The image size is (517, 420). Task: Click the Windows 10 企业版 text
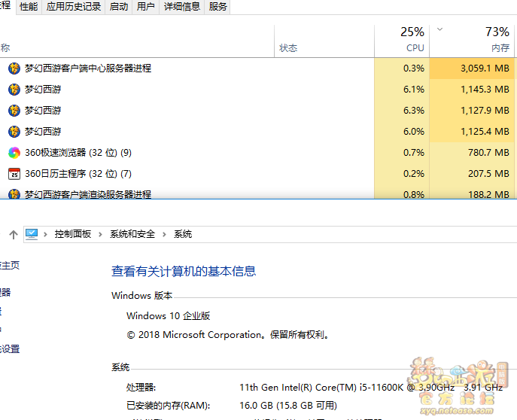168,316
